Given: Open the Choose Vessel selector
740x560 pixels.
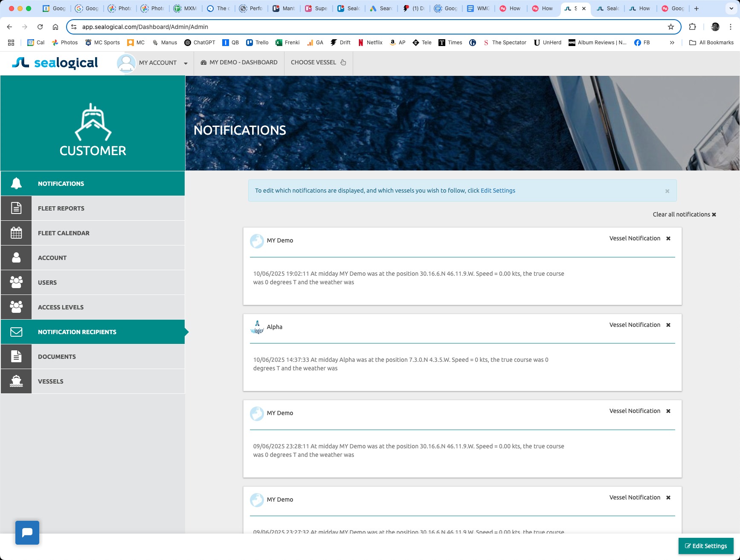Looking at the screenshot, I should (318, 63).
